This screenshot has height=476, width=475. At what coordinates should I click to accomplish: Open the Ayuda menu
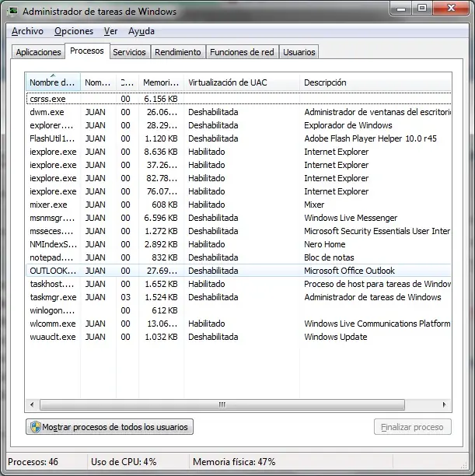[x=141, y=31]
